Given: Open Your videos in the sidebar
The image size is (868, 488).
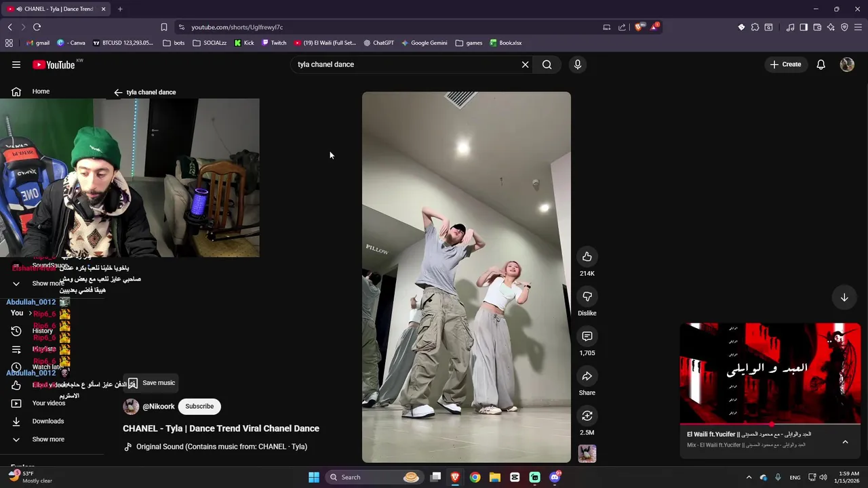Looking at the screenshot, I should (49, 403).
